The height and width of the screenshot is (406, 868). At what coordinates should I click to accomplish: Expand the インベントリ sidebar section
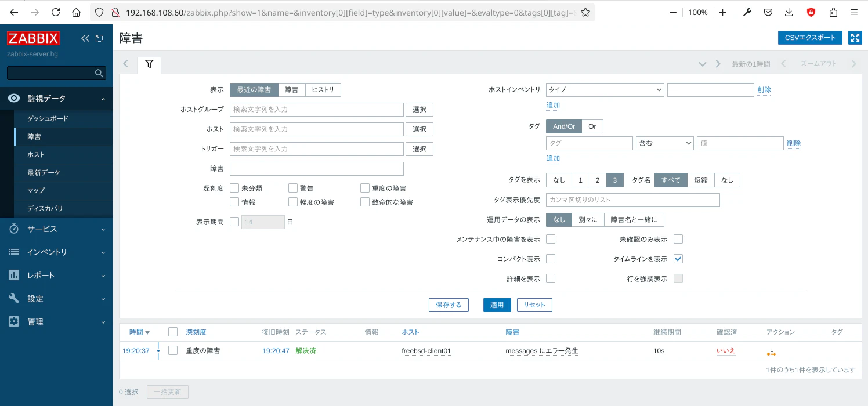coord(56,252)
